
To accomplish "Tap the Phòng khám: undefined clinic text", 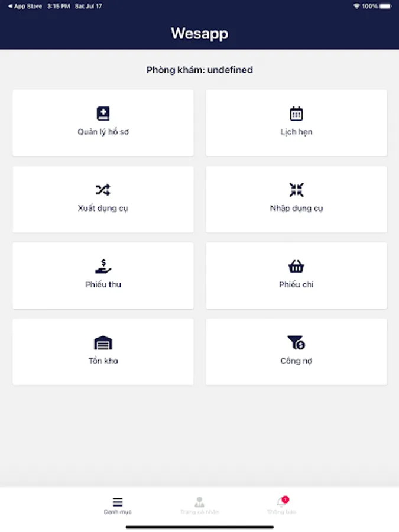I will (200, 70).
